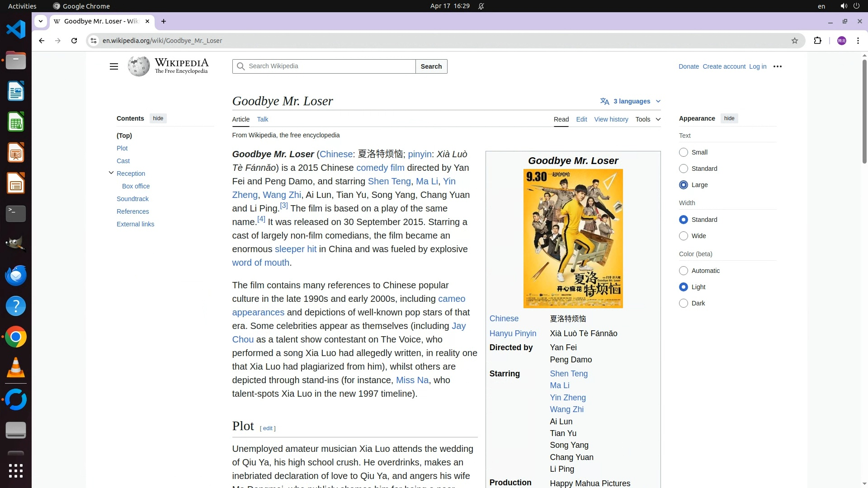Open the Wikipedia main menu hamburger icon
The height and width of the screenshot is (488, 868).
point(113,66)
